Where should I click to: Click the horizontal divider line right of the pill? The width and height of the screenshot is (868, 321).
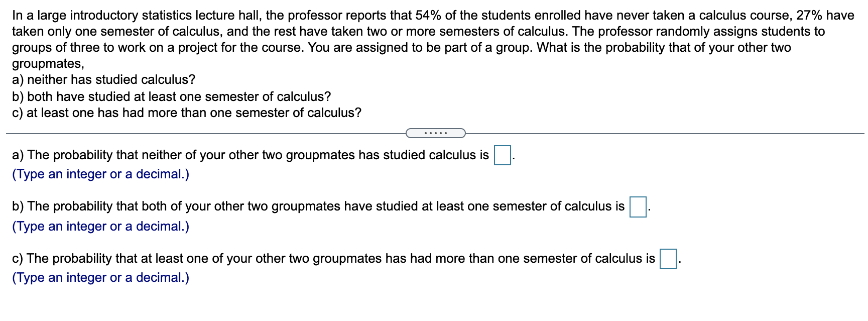tap(653, 133)
